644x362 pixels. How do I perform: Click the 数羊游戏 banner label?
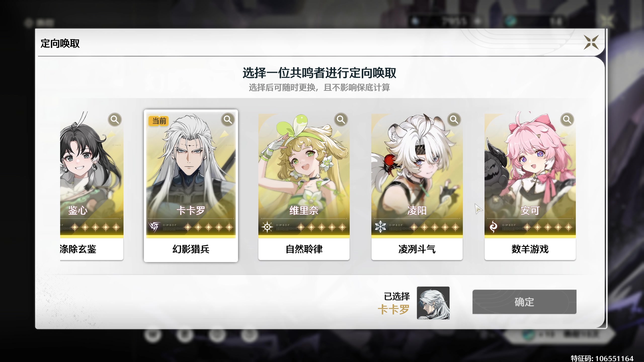pyautogui.click(x=530, y=249)
